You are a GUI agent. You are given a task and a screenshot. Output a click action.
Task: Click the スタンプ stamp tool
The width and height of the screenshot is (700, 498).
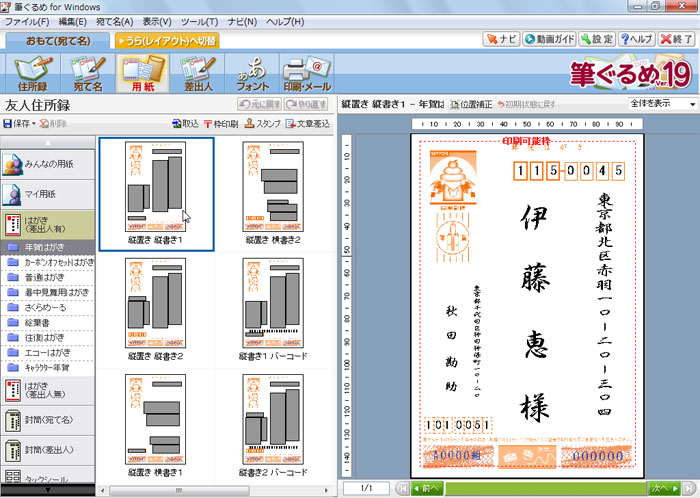[x=261, y=123]
